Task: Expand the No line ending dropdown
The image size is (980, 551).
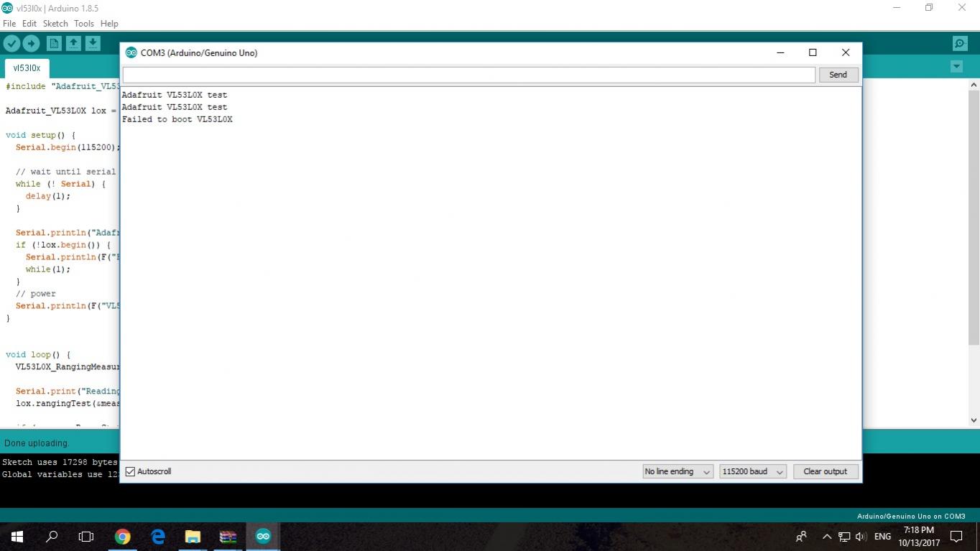Action: click(678, 472)
